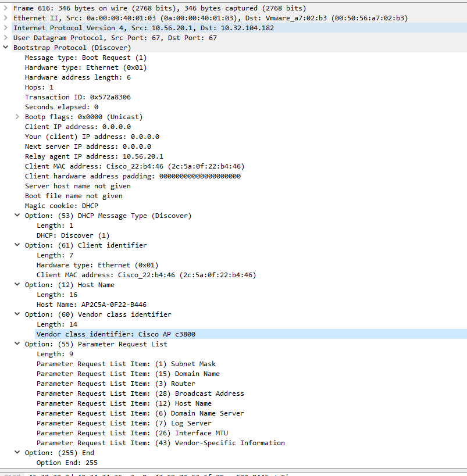This screenshot has height=476, width=467.
Task: Click 'Length: 7' under Client identifier
Action: tap(55, 255)
